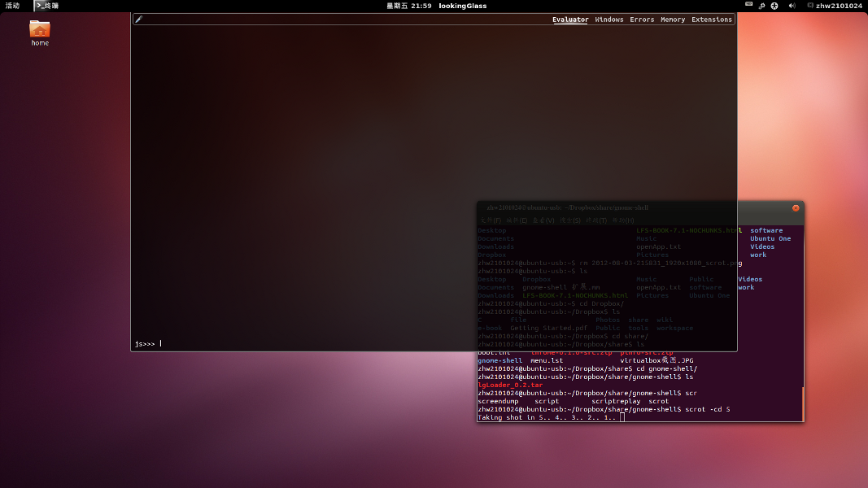
Task: Click 'menu.lst' in the terminal listing
Action: coord(547,360)
